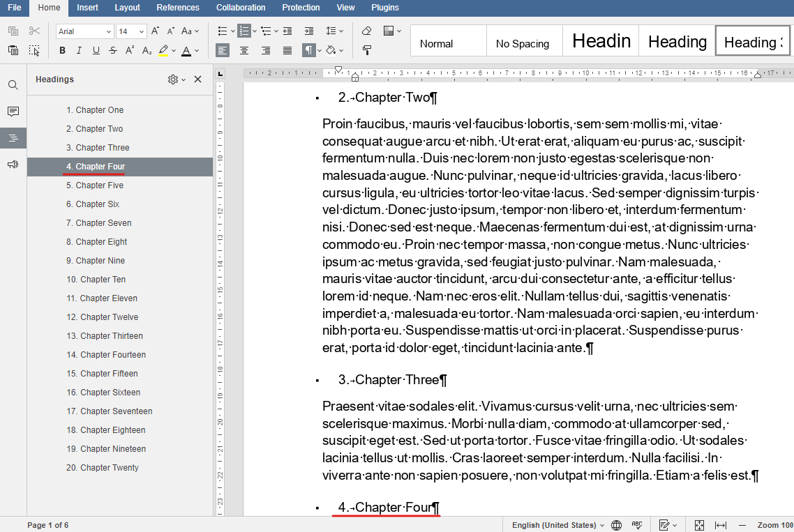Select the Copy style painter tool
794x532 pixels.
point(367,50)
